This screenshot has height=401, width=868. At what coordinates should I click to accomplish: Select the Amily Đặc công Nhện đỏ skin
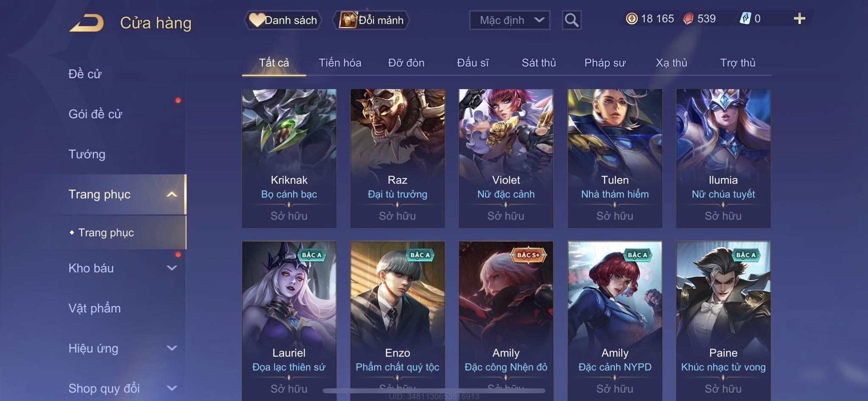click(506, 318)
